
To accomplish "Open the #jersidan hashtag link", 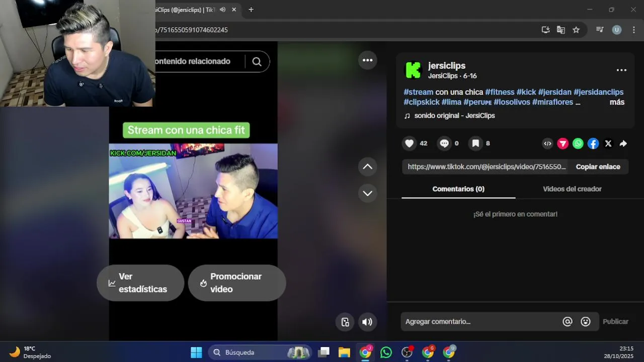I will 555,92.
